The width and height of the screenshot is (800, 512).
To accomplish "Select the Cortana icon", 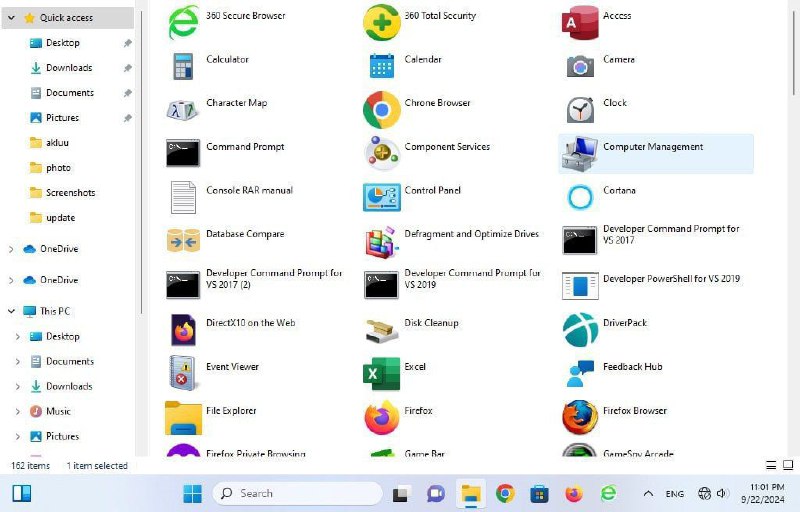I will click(x=580, y=197).
